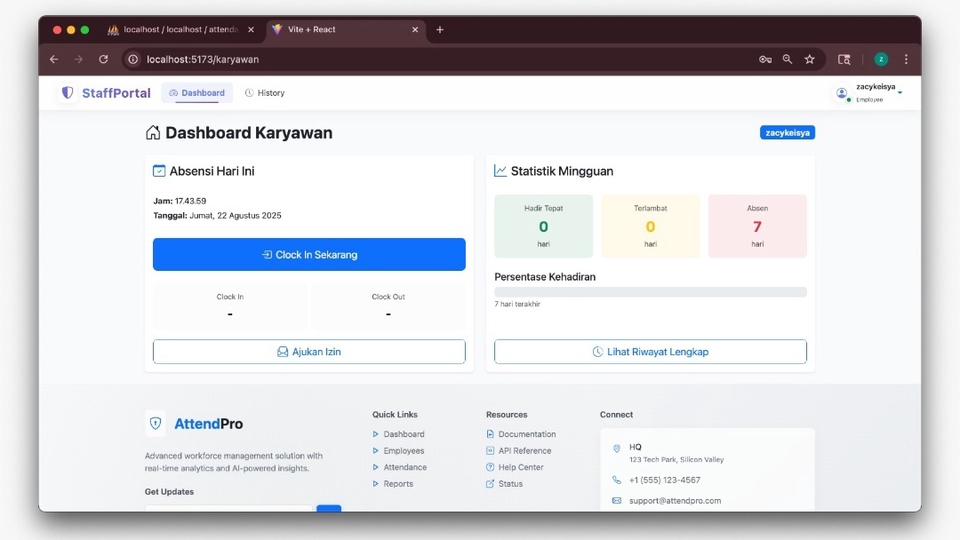Go back using browser back arrow
Screen dimensions: 960x540
[54, 60]
